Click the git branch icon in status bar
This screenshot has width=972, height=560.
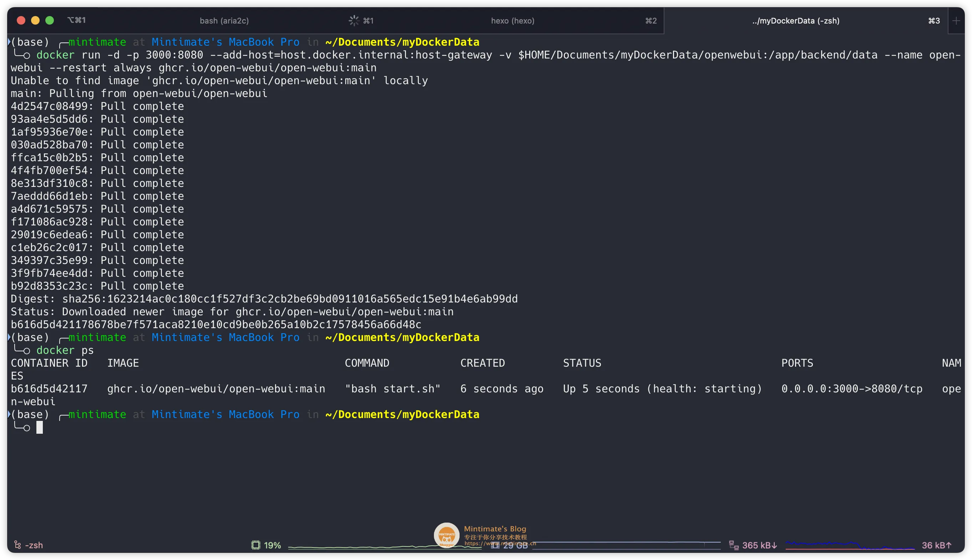click(17, 545)
